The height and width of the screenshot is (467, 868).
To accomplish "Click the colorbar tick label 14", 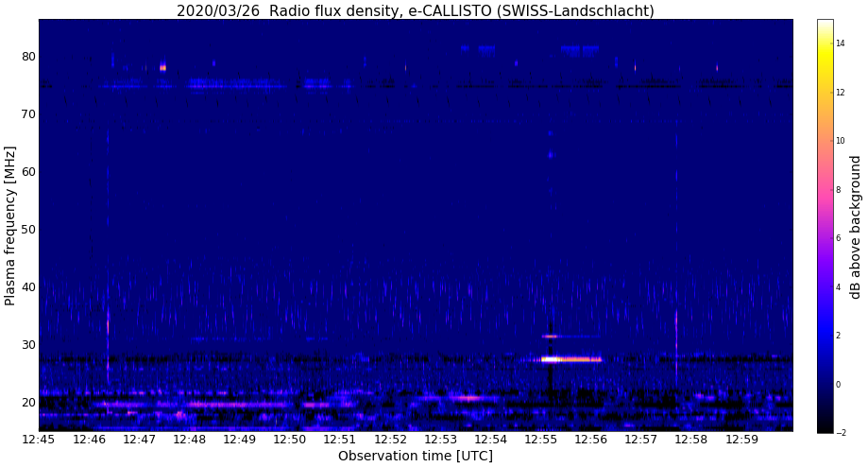I will [841, 43].
